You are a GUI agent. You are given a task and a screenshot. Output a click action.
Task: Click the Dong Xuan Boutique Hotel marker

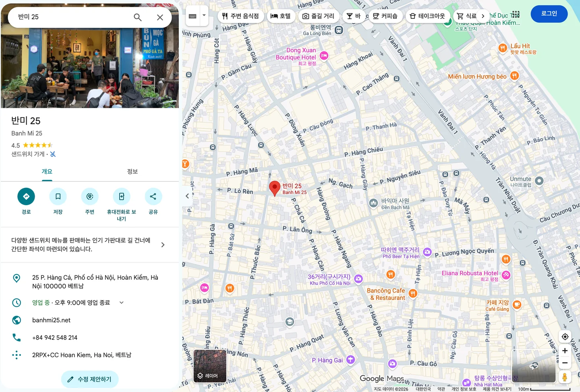324,56
